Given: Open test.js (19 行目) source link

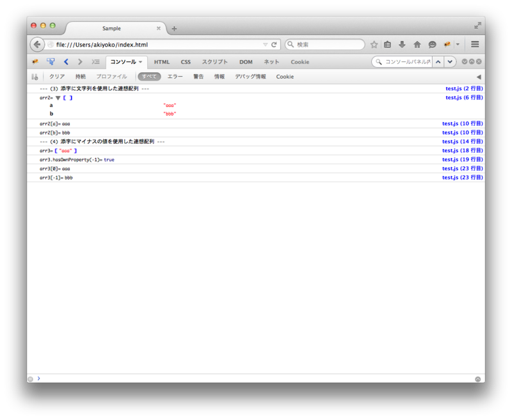Looking at the screenshot, I should [x=462, y=159].
